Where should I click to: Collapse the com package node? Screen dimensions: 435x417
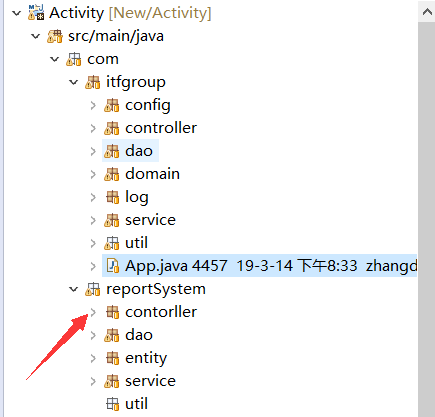tap(54, 59)
